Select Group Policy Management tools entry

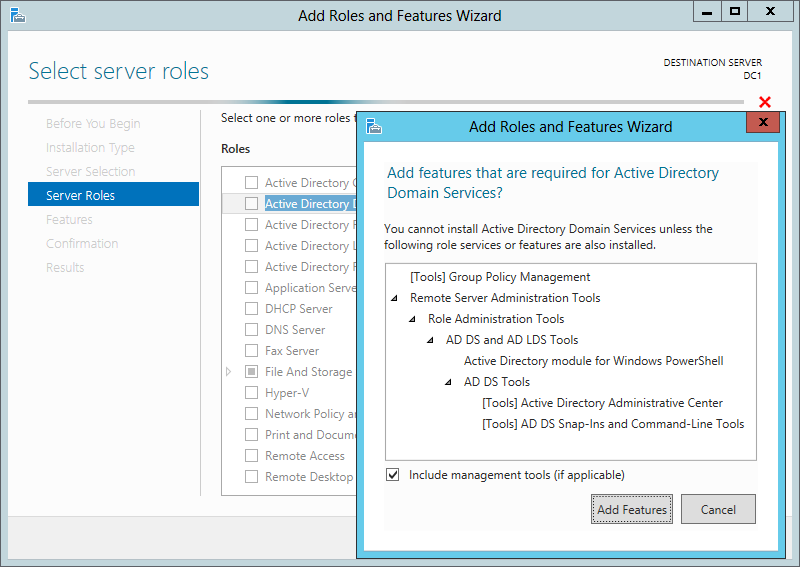tap(500, 277)
